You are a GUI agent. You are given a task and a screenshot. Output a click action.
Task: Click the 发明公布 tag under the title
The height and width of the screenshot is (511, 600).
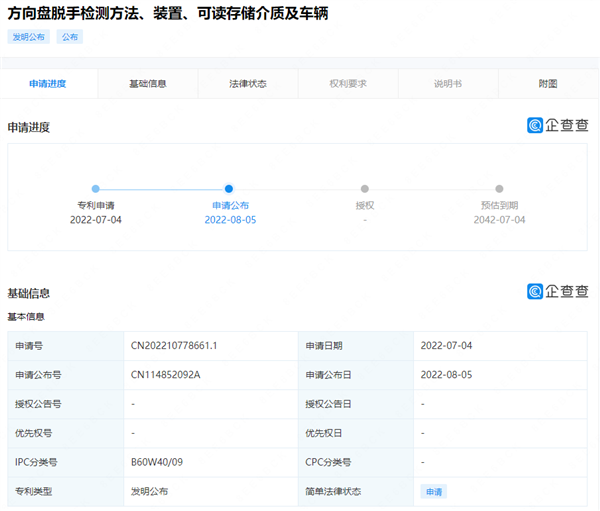[29, 37]
